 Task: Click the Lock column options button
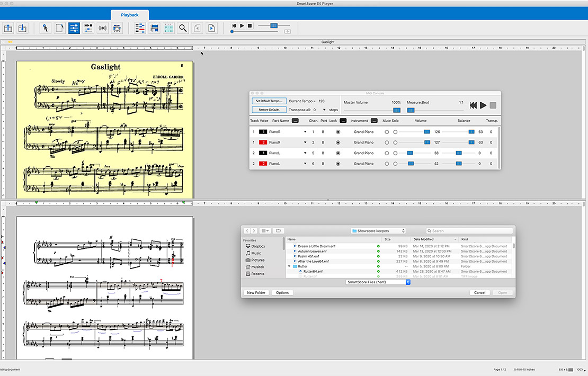point(343,121)
